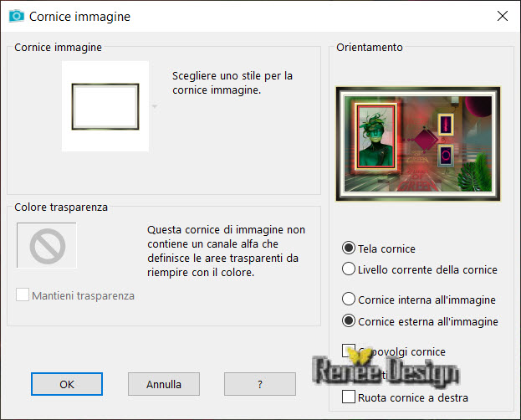Screen dimensions: 521x420
Task: Click the frame style preview thumbnail
Action: coord(105,106)
